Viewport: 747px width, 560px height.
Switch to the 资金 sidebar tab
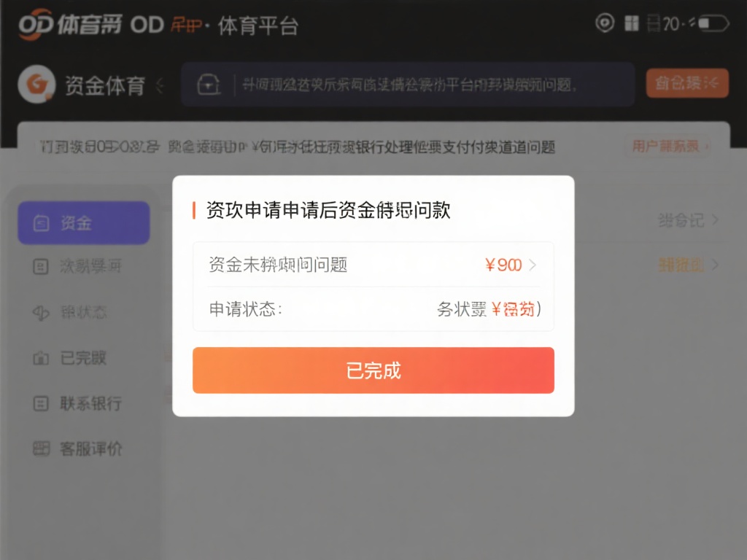pos(83,222)
